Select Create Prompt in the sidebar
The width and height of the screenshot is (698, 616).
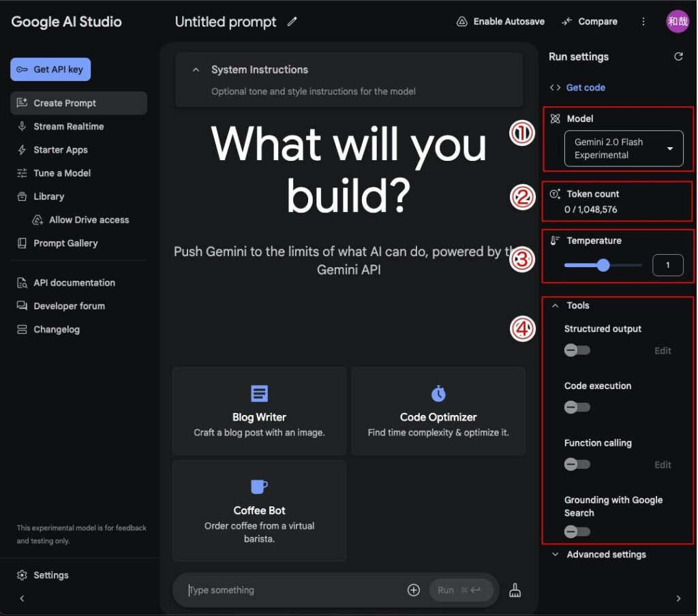(x=78, y=104)
